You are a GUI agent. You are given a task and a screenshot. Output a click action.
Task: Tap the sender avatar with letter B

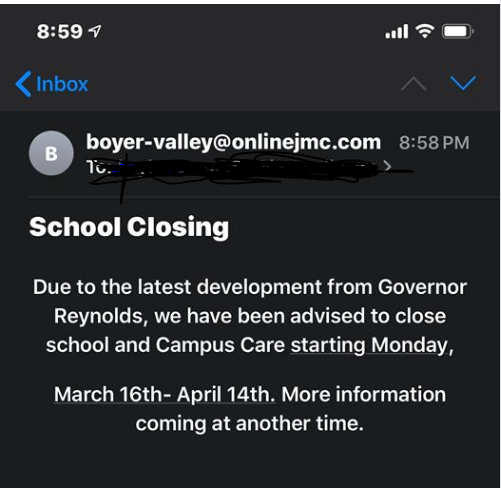tap(51, 153)
